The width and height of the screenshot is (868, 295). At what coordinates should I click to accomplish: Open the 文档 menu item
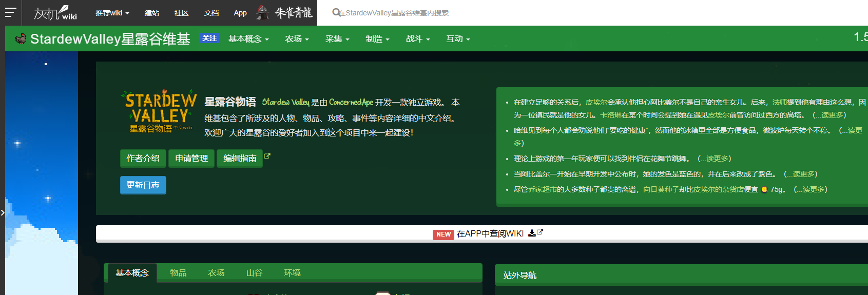(211, 13)
